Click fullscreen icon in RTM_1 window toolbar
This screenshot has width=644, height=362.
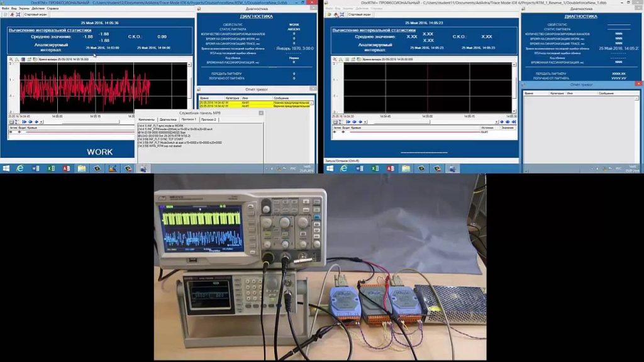pos(18,14)
